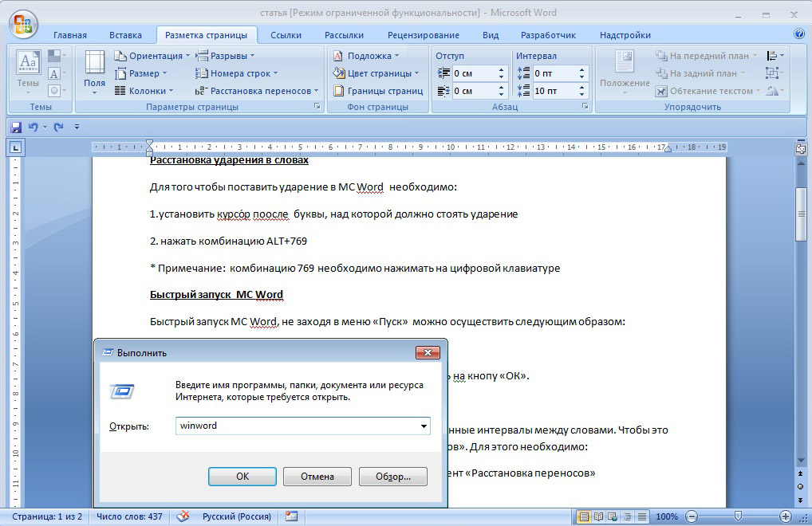Click the vertical scrollbar thumb

(x=801, y=214)
